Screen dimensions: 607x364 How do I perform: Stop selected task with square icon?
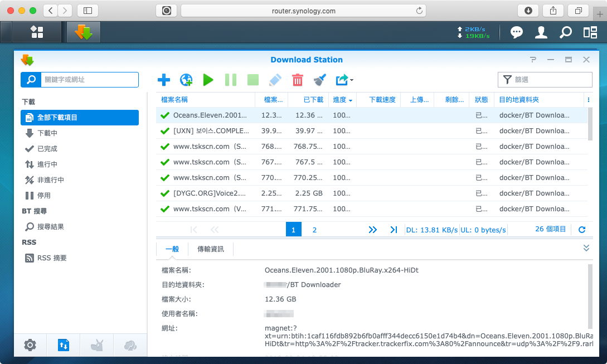click(x=253, y=80)
